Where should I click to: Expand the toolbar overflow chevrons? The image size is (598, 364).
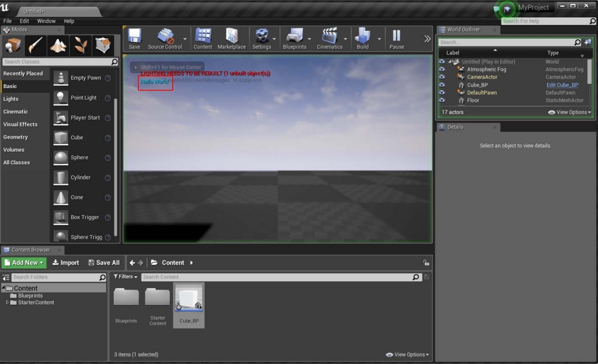click(x=427, y=39)
